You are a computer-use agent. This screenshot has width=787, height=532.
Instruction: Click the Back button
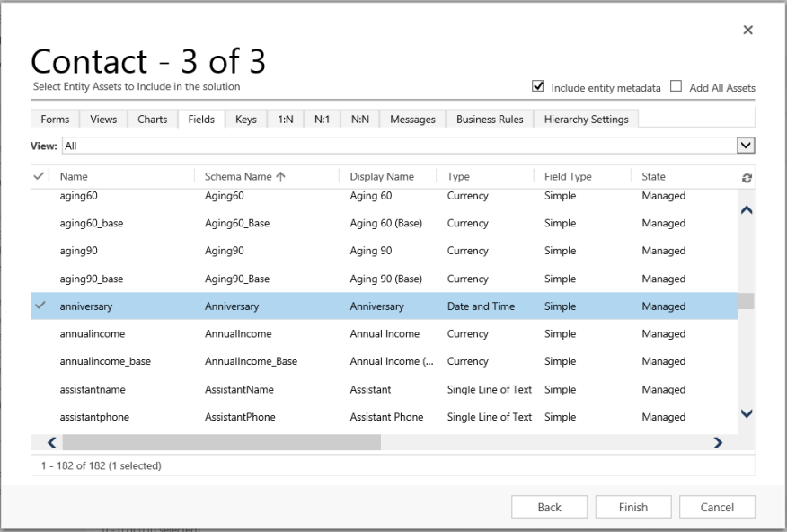549,506
